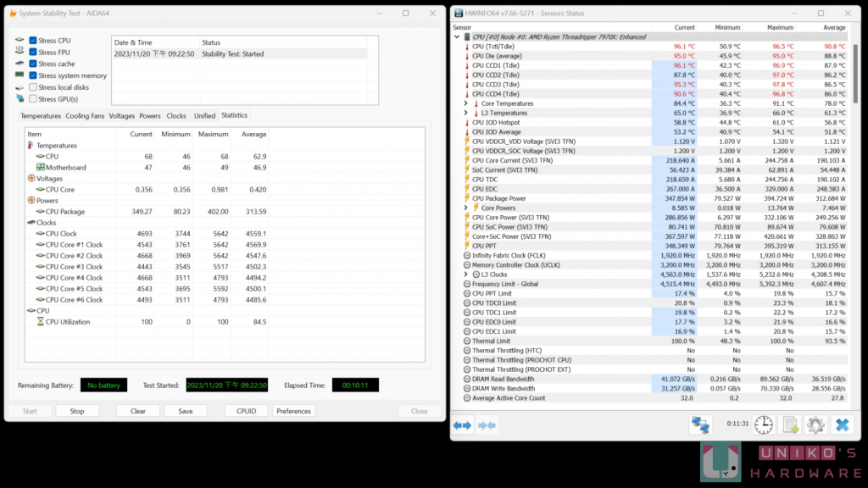The image size is (868, 488).
Task: Open the Powers tab in AIDA64
Action: (x=149, y=115)
